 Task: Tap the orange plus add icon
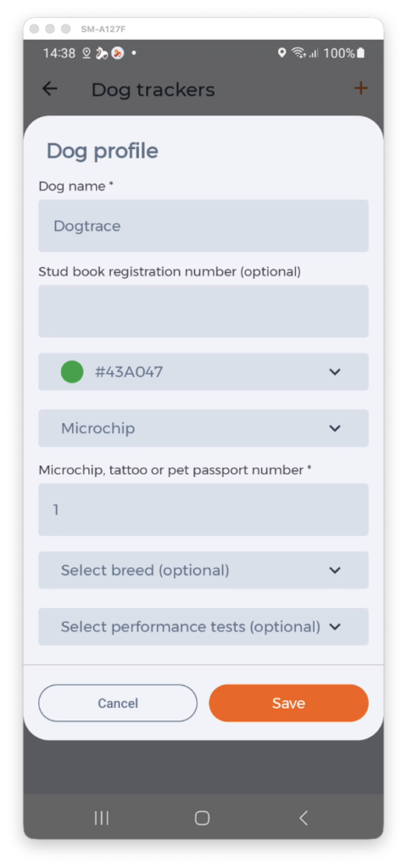[x=360, y=88]
